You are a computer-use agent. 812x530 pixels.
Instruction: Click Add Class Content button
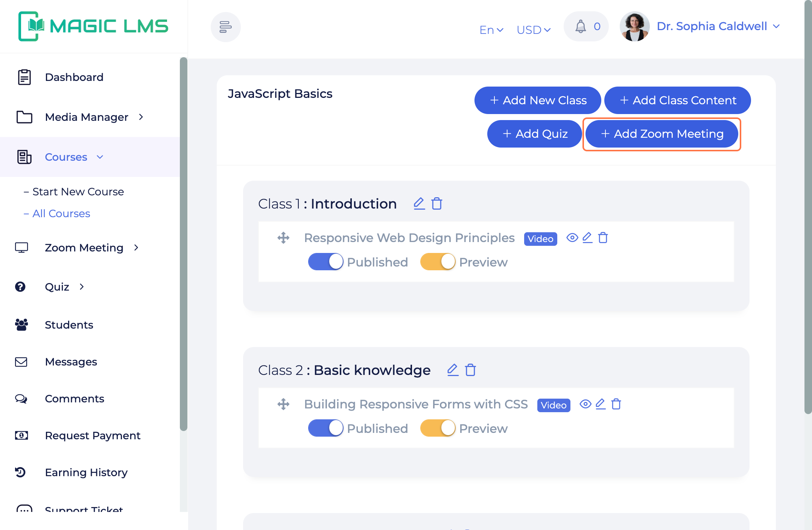coord(678,100)
